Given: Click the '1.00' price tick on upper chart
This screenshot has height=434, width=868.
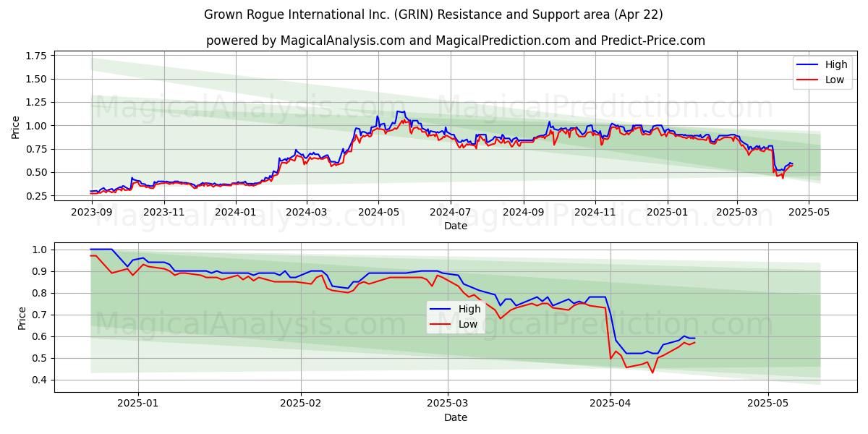Looking at the screenshot, I should pos(37,126).
